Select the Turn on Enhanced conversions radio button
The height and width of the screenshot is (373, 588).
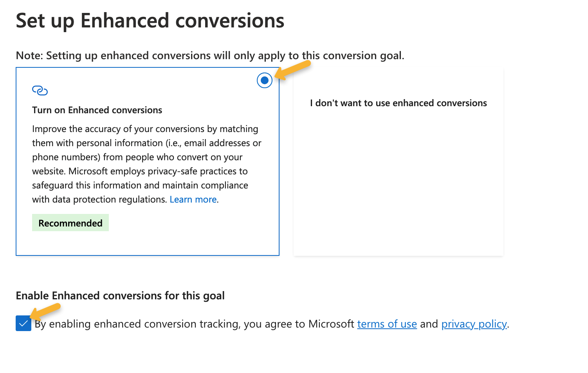(265, 80)
